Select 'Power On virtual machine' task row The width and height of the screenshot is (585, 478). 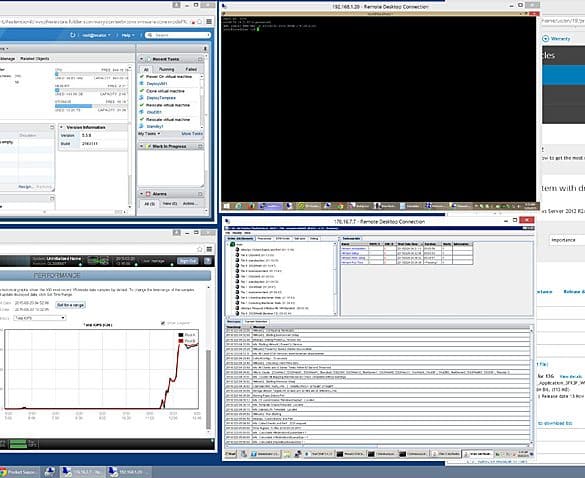(x=169, y=76)
